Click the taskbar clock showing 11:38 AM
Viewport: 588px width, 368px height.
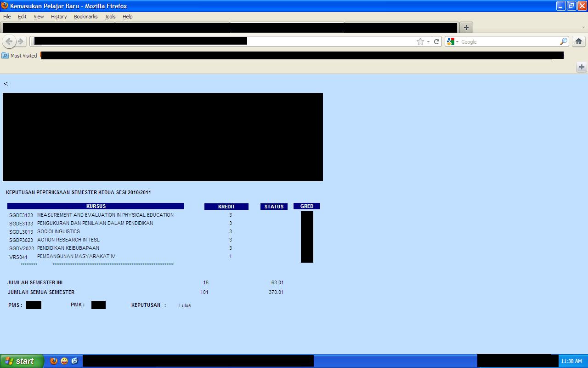[x=571, y=362]
